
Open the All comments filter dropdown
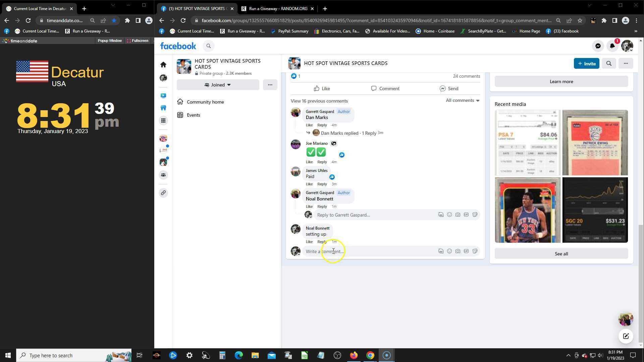462,100
